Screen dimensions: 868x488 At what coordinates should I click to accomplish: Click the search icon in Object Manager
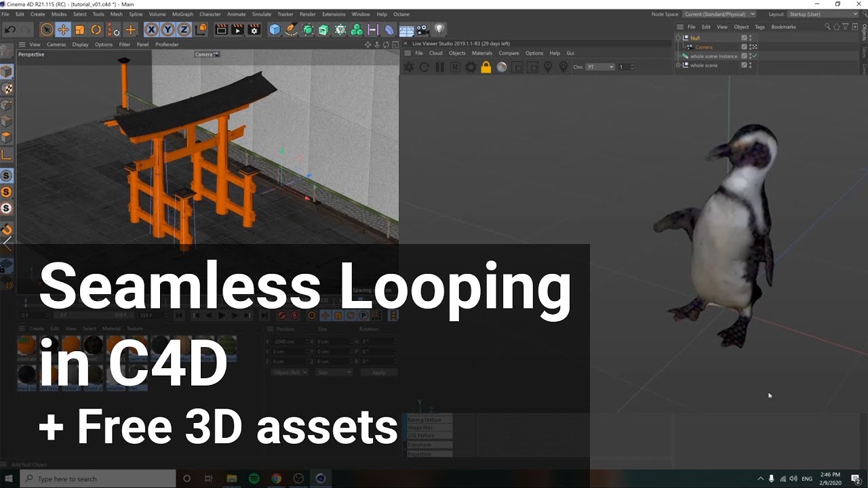click(827, 26)
